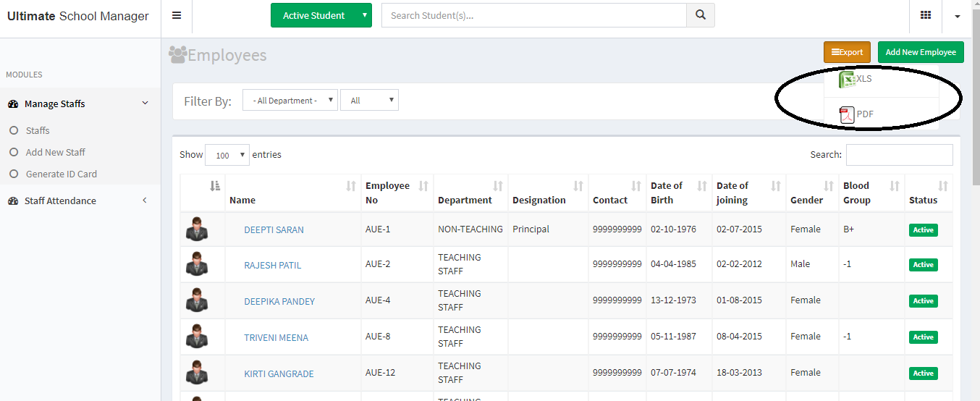Expand the Manage Staffs module

(x=80, y=104)
